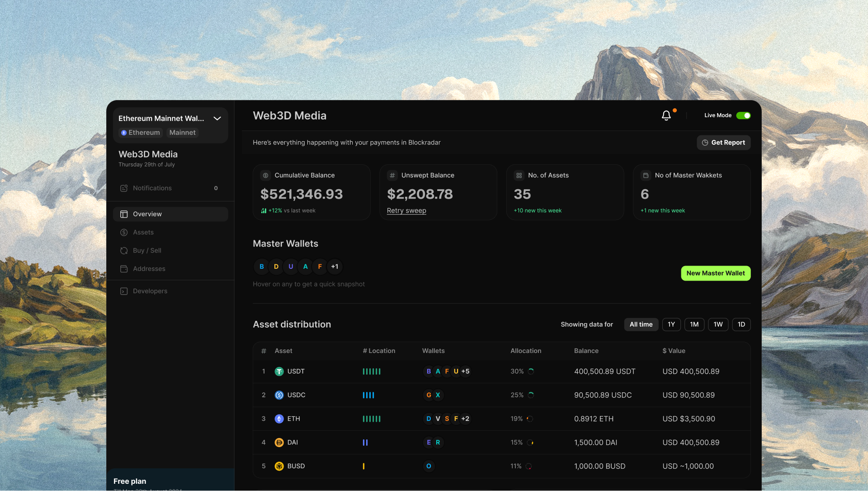
Task: Go to Buy / Sell section
Action: pyautogui.click(x=147, y=250)
